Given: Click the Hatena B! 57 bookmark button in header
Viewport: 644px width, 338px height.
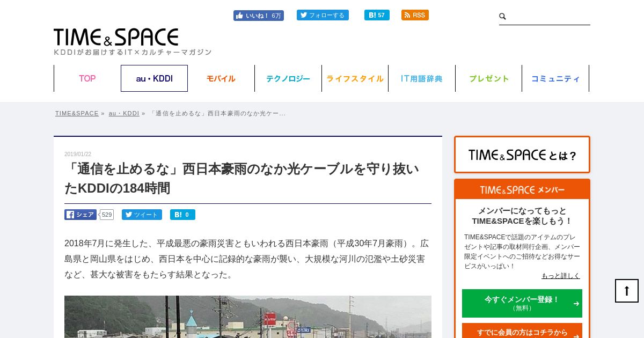Looking at the screenshot, I should click(377, 15).
